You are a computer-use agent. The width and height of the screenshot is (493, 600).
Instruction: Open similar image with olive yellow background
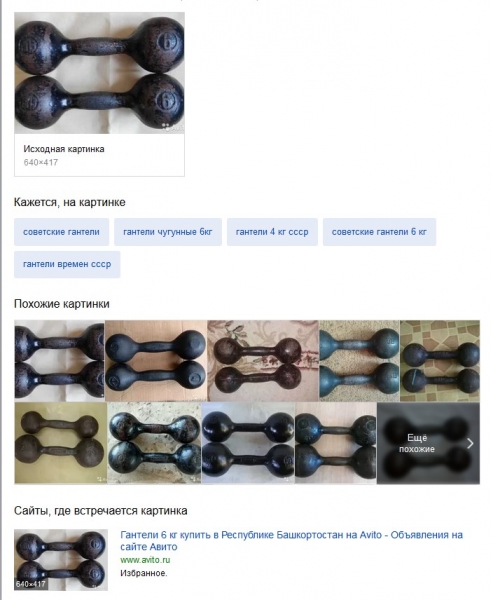tap(60, 443)
